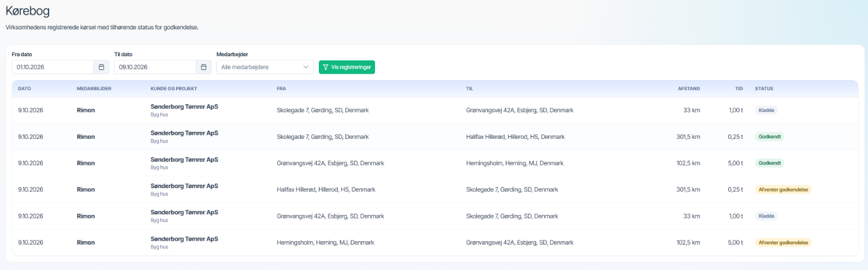Click the FRA column header
868x270 pixels.
point(281,89)
